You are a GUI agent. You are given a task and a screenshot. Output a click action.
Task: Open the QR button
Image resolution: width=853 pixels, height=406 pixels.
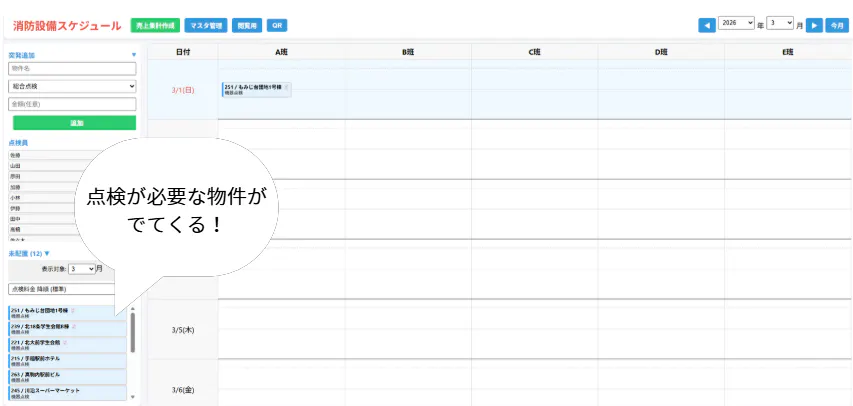tap(277, 25)
